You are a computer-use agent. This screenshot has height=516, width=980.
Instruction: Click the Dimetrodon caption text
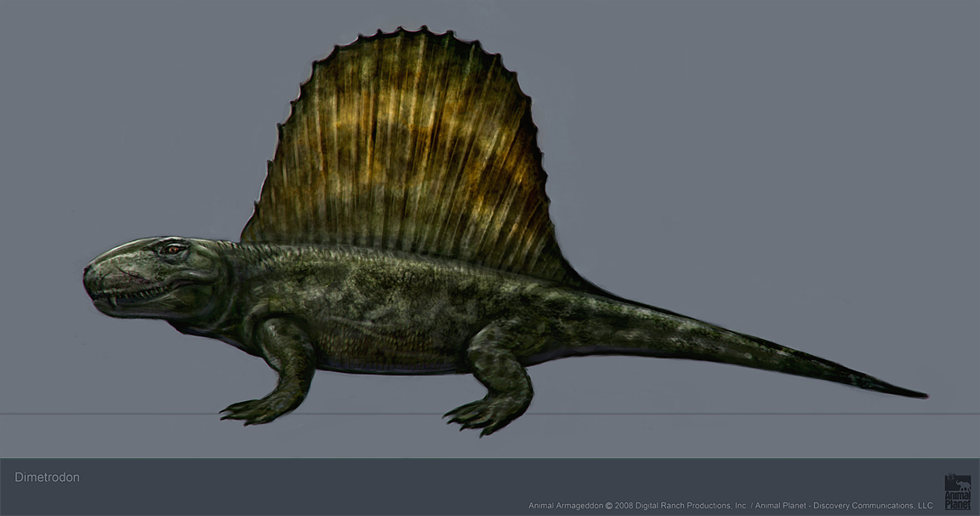47,477
